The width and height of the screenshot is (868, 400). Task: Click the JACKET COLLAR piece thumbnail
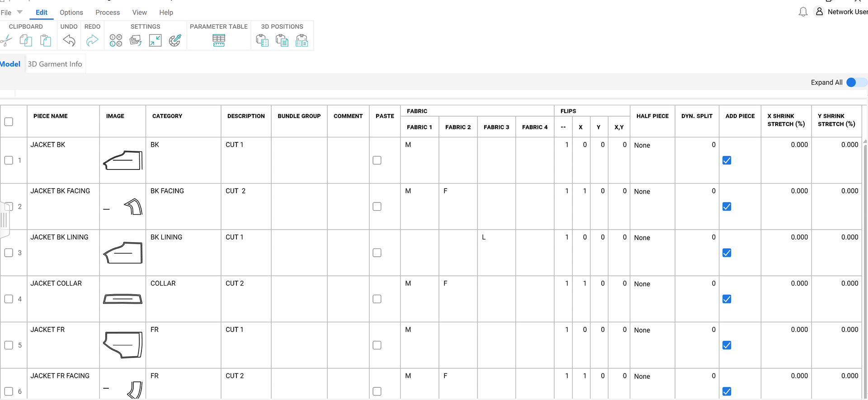point(123,299)
